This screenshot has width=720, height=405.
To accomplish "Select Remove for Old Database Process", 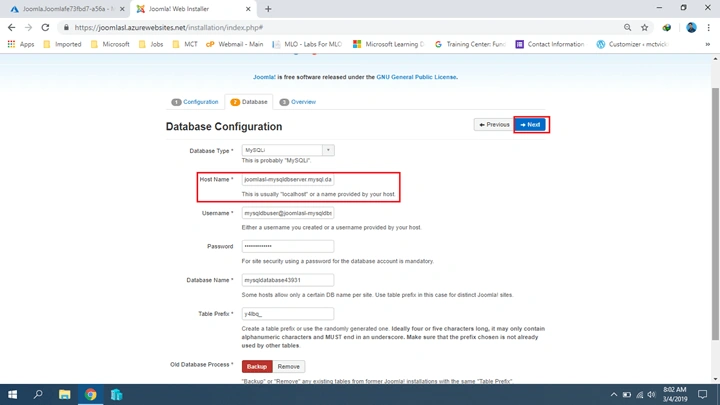I will pos(288,366).
